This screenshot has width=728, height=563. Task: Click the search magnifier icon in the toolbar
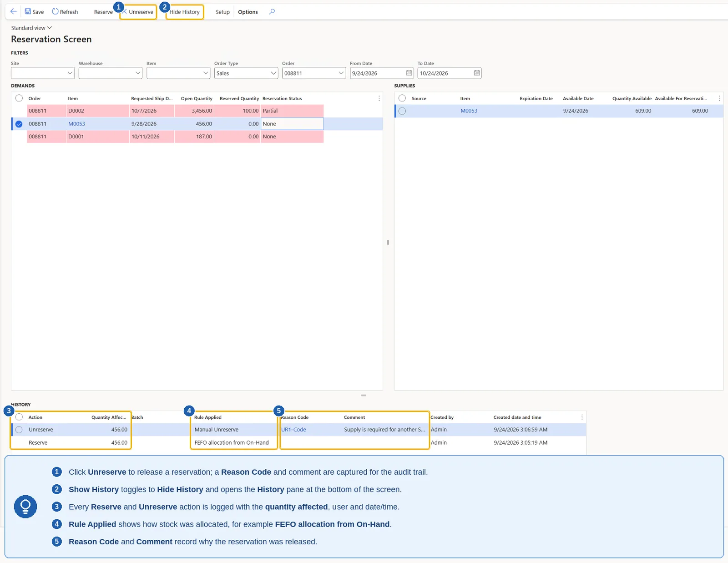pos(272,11)
